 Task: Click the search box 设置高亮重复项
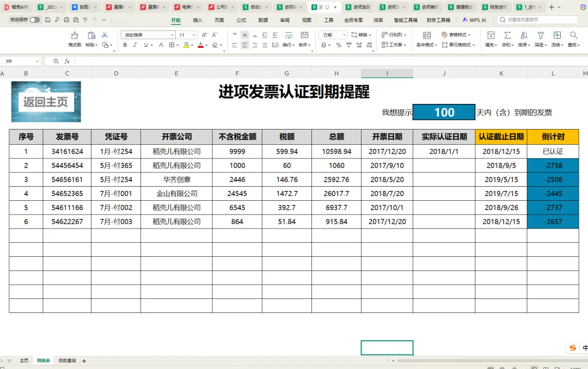(x=537, y=20)
